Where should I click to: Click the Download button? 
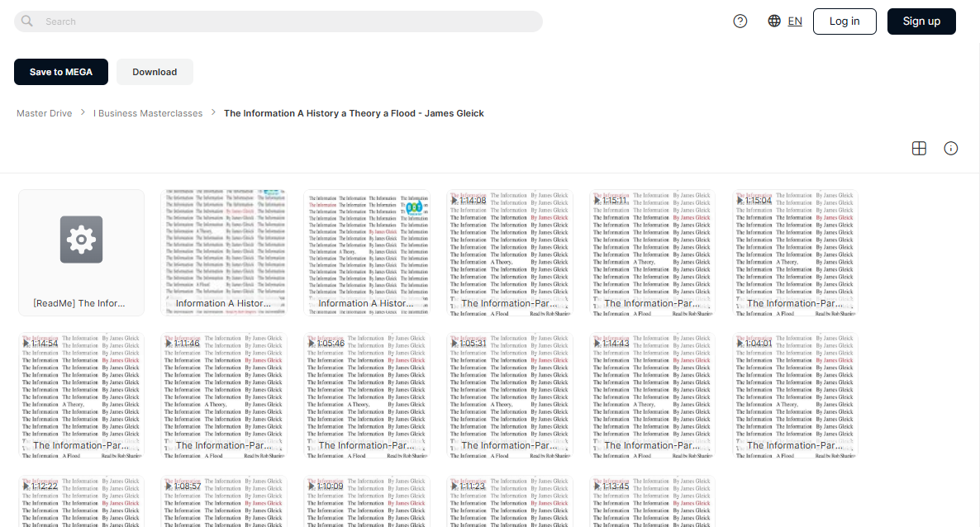[155, 72]
